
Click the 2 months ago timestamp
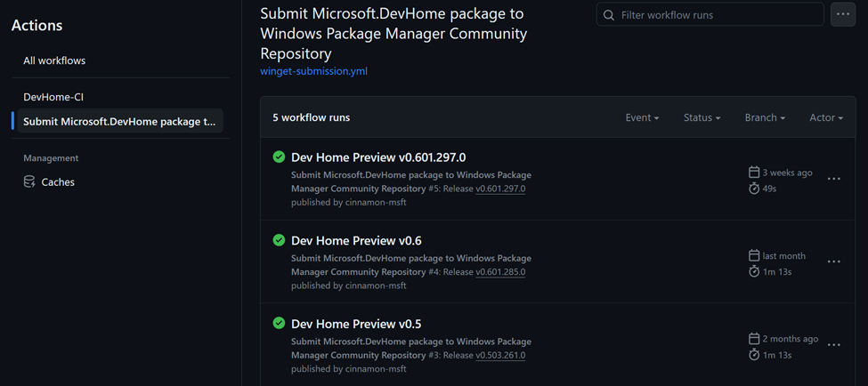click(791, 339)
